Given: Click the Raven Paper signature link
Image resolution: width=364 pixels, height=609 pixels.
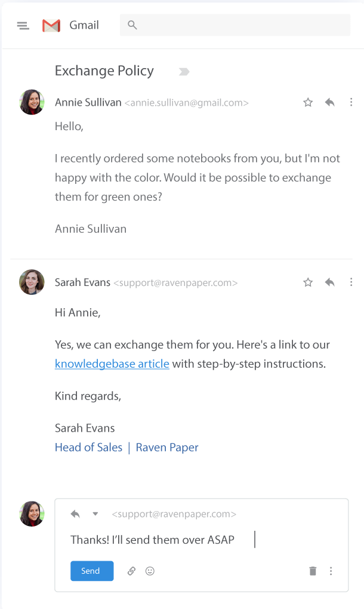Looking at the screenshot, I should 167,447.
